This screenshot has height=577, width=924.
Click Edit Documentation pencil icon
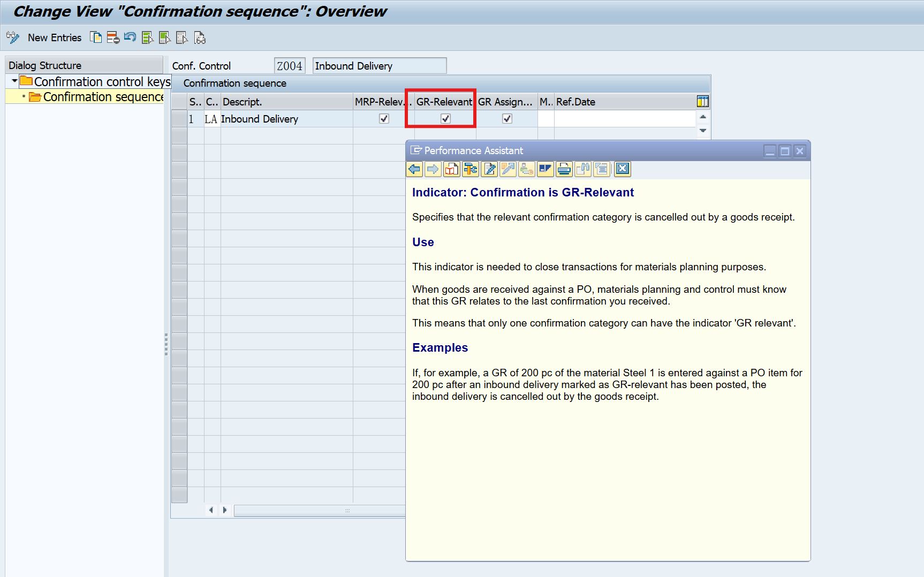489,169
